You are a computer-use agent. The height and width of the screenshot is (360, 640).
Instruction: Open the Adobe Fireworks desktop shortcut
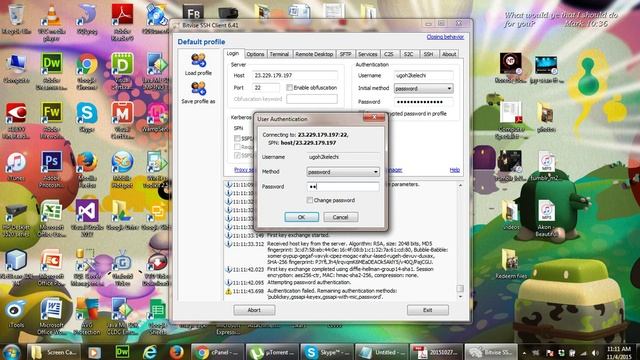tap(52, 120)
